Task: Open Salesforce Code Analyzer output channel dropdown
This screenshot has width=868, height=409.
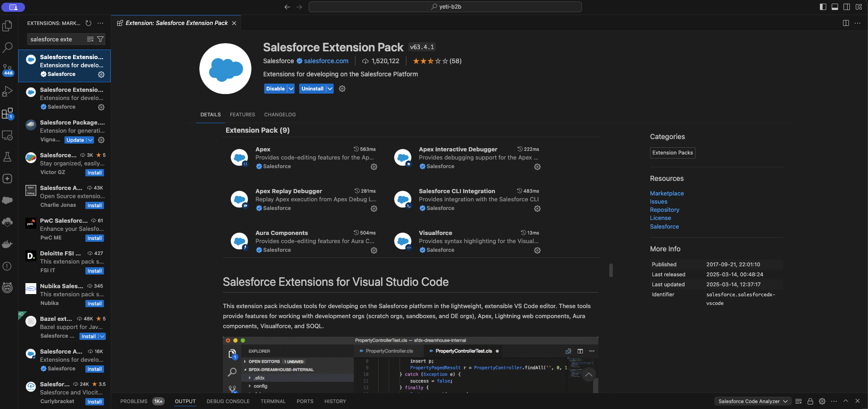Action: click(753, 401)
